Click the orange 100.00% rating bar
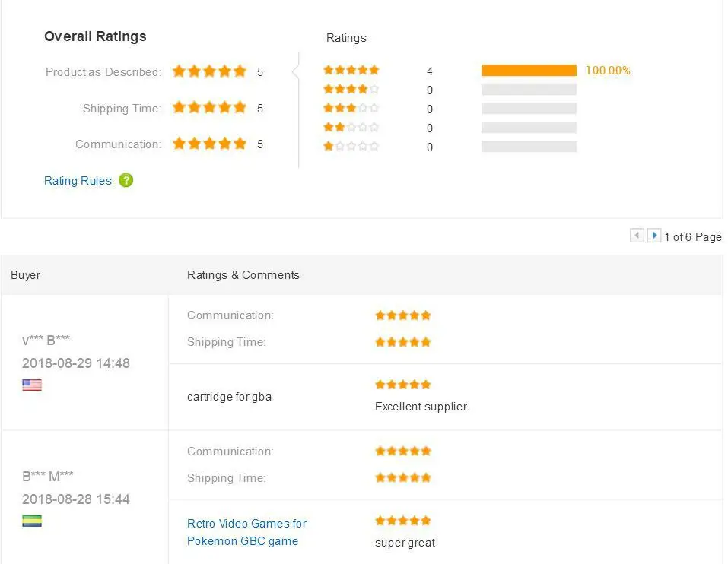This screenshot has width=728, height=564. pos(529,71)
